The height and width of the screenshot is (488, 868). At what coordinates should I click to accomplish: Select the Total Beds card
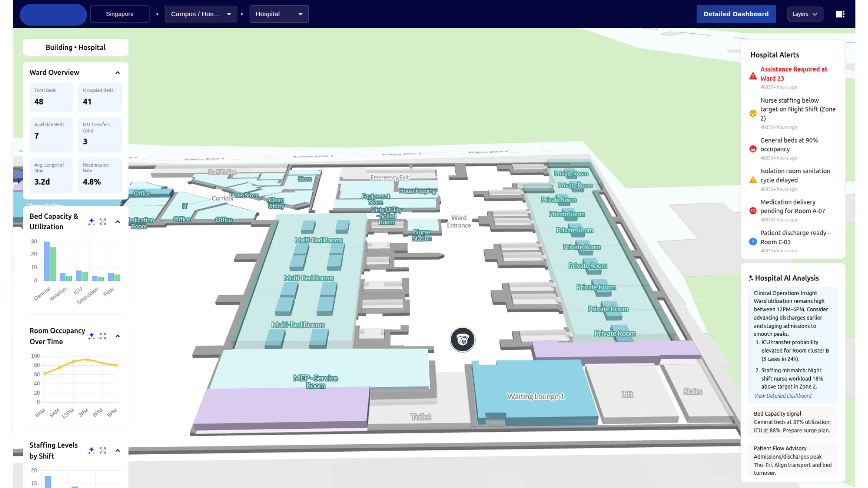[51, 97]
